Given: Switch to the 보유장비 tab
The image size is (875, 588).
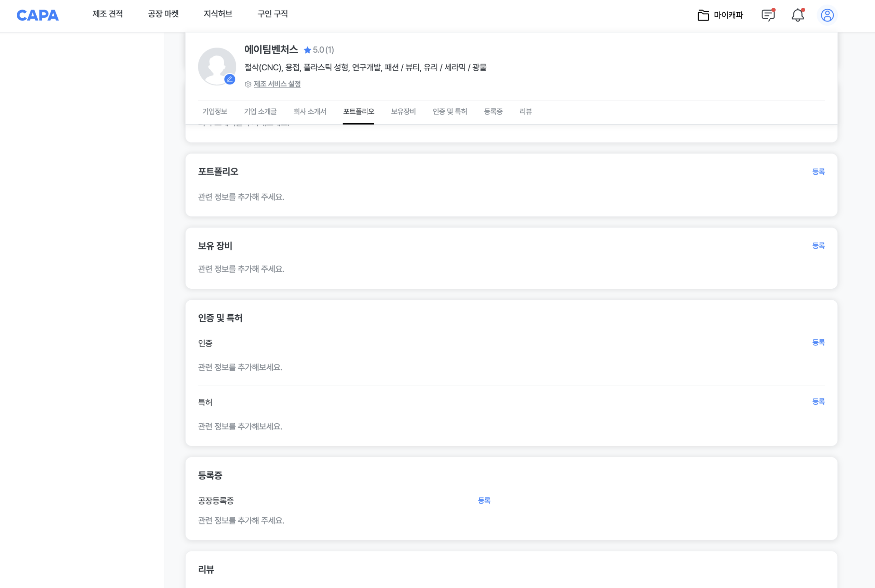Looking at the screenshot, I should coord(403,111).
